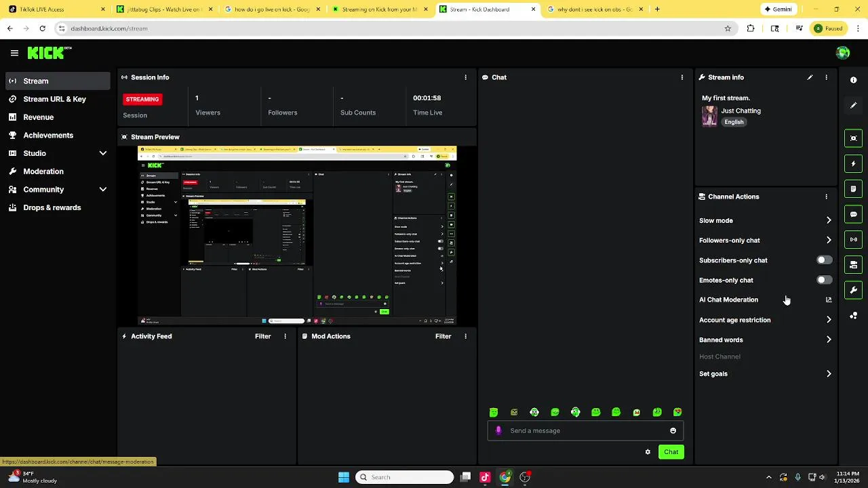The image size is (868, 488).
Task: Click the Chrome address bar URL
Action: [x=109, y=28]
